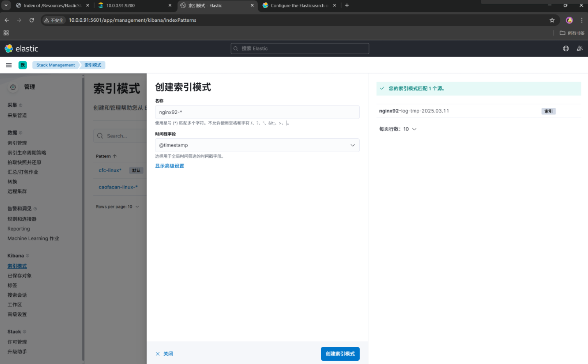Click the info icon next to 告警和洞见
588x364 pixels.
[x=35, y=208]
